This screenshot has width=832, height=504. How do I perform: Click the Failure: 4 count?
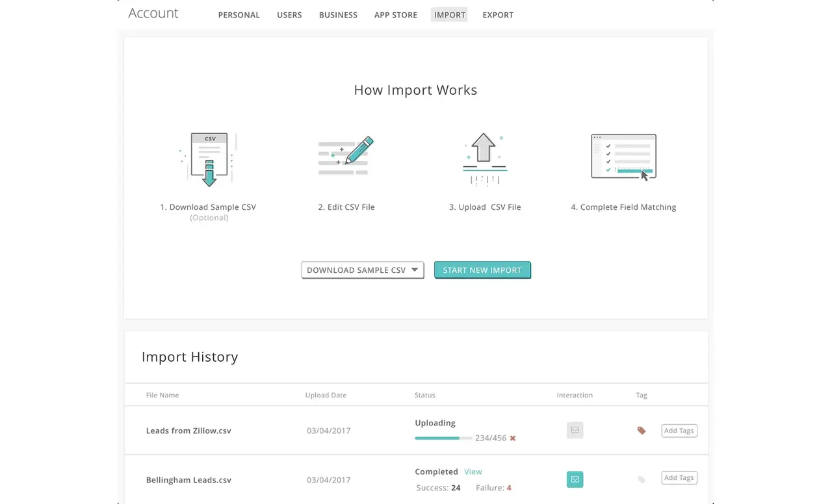click(493, 488)
